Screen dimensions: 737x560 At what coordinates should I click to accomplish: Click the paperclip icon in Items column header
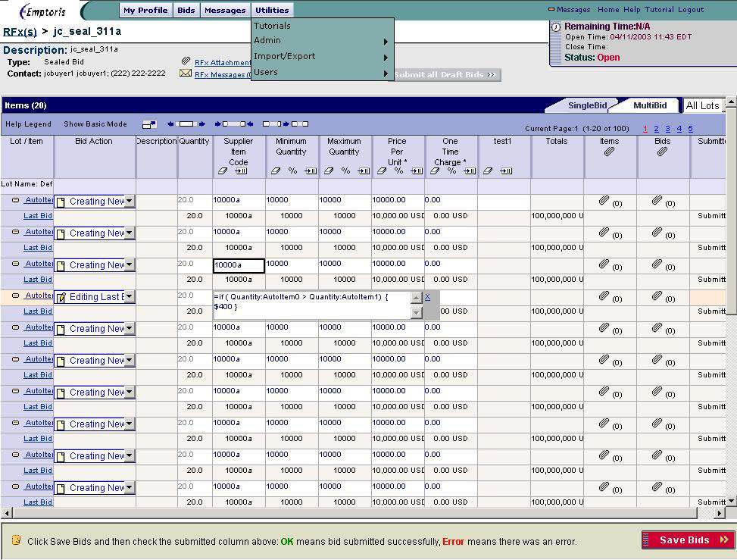point(609,152)
